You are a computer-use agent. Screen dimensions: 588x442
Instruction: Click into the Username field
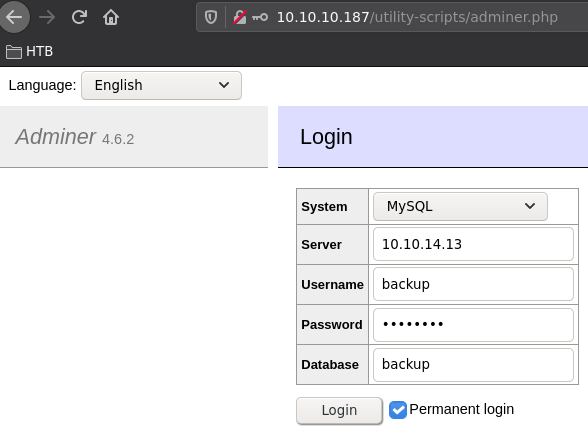pyautogui.click(x=473, y=284)
